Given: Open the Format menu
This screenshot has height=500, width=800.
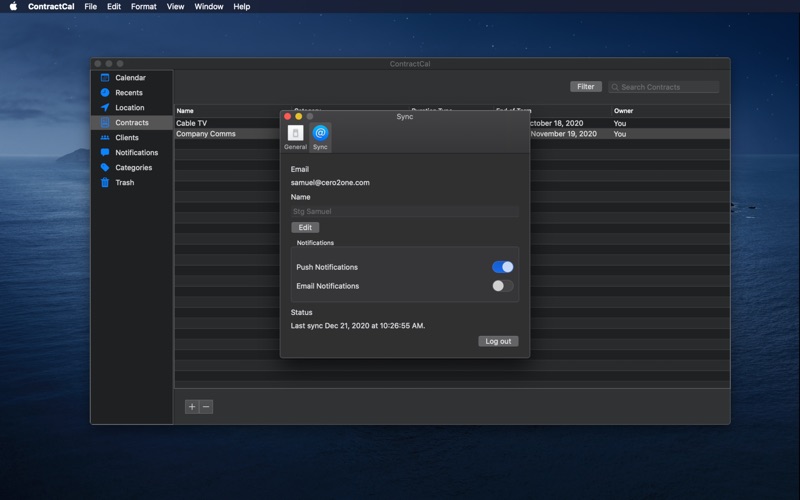Looking at the screenshot, I should [x=143, y=7].
